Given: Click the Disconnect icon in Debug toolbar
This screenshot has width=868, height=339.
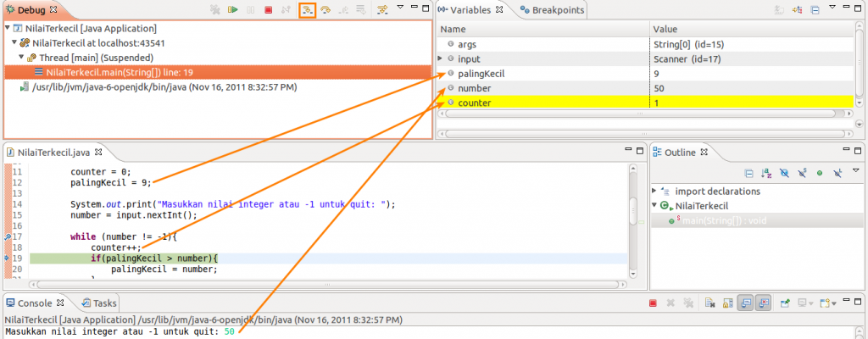Looking at the screenshot, I should (x=287, y=9).
